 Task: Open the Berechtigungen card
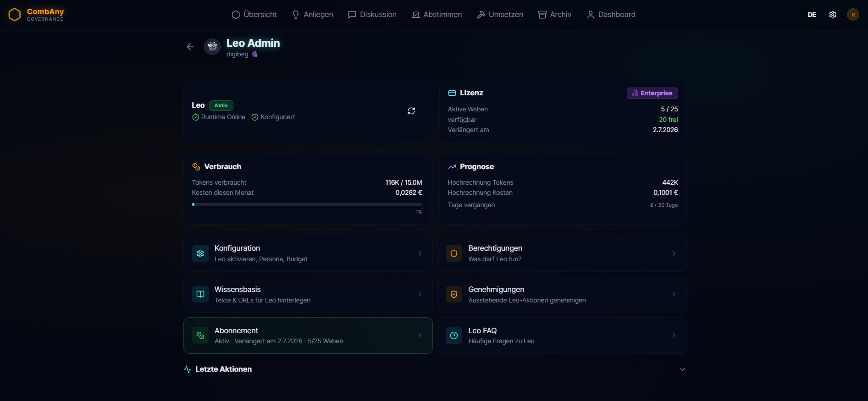[562, 253]
